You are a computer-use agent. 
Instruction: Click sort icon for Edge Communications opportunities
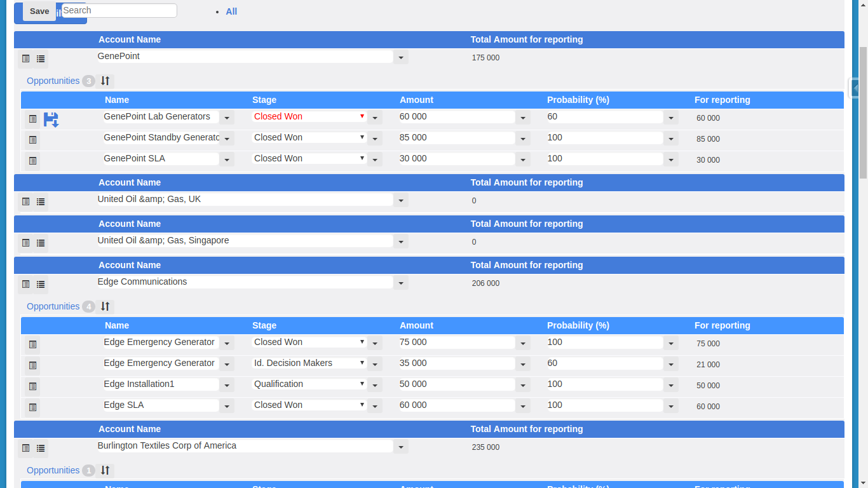(105, 306)
